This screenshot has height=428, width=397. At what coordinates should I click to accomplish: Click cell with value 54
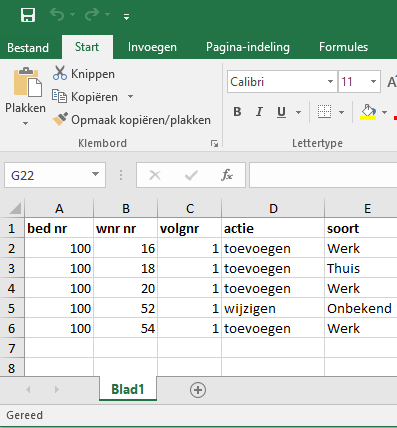click(x=126, y=328)
